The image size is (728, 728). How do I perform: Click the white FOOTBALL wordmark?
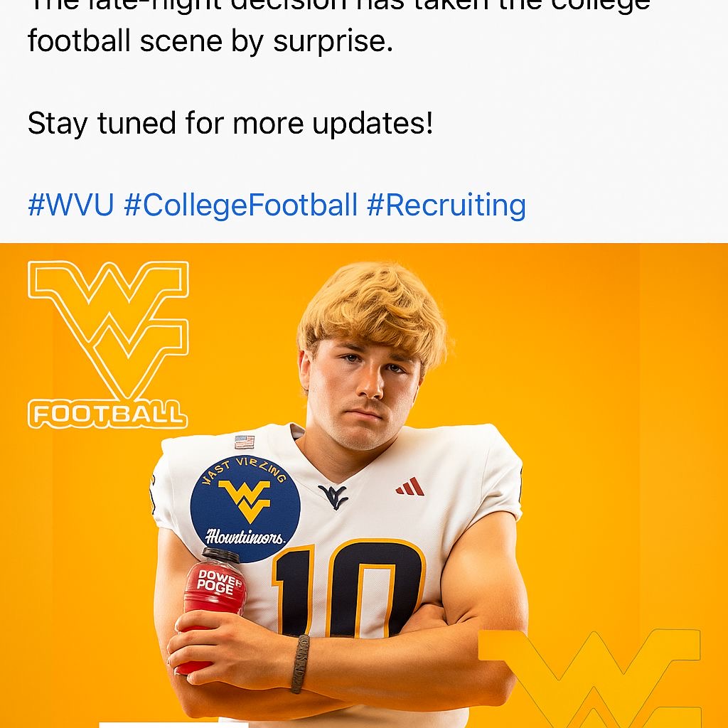click(107, 414)
